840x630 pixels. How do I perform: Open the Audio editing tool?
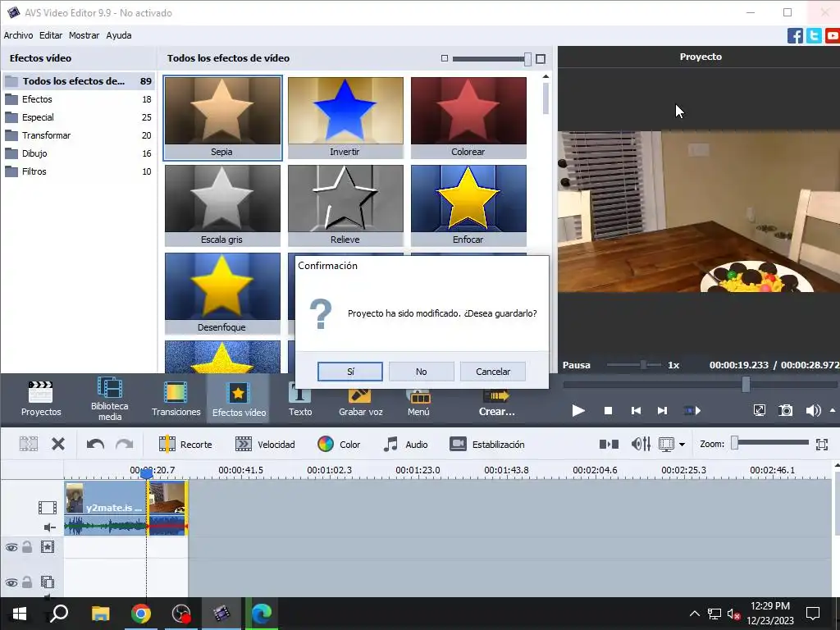[x=405, y=444]
